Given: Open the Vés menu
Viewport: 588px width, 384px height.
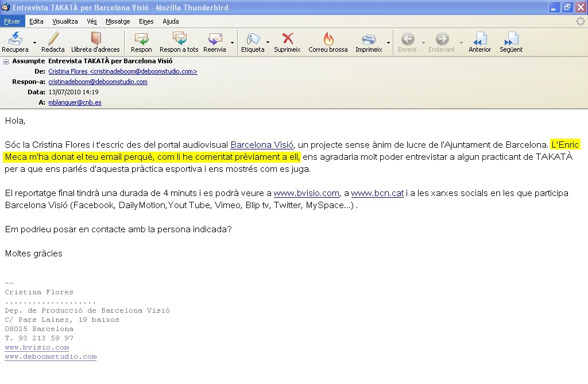Looking at the screenshot, I should click(92, 21).
